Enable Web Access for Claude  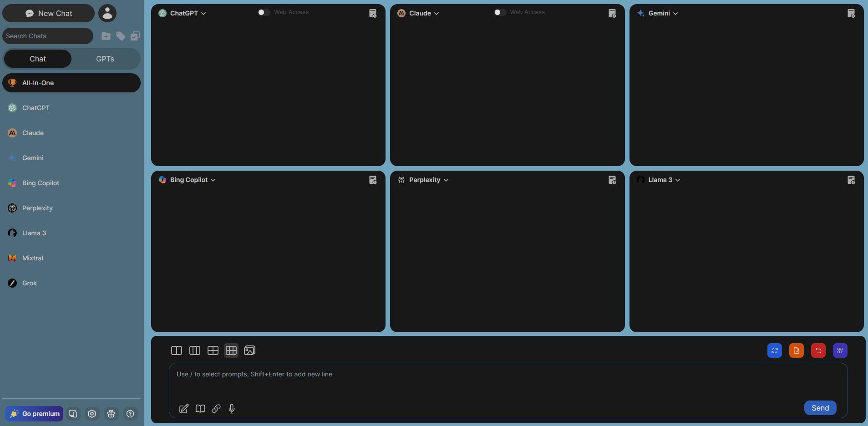(x=499, y=12)
